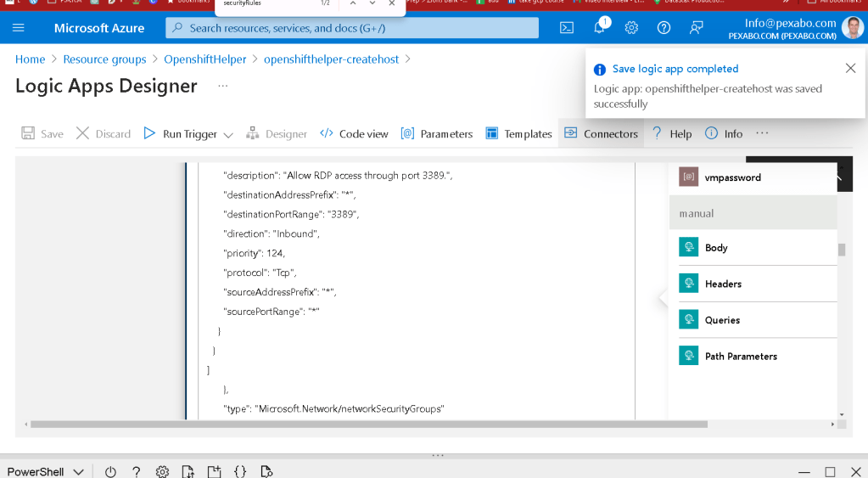Viewport: 868px width, 478px height.
Task: Open Info in the designer toolbar
Action: pyautogui.click(x=724, y=133)
